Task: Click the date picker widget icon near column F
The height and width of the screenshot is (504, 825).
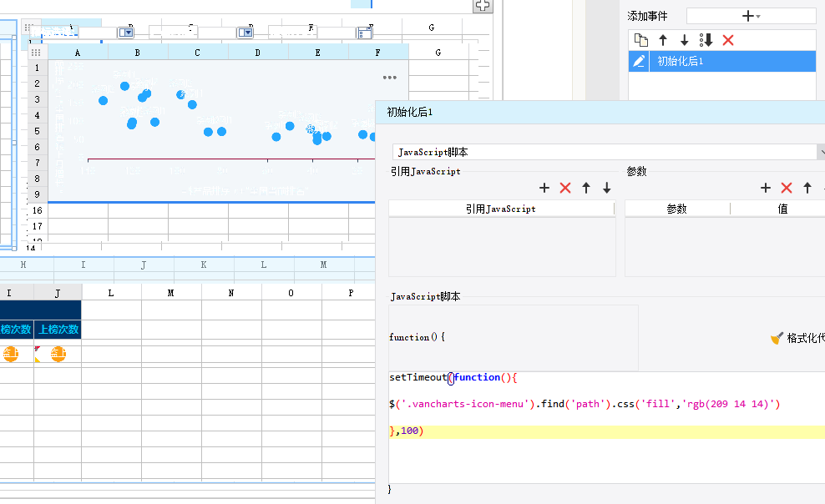Action: [364, 33]
